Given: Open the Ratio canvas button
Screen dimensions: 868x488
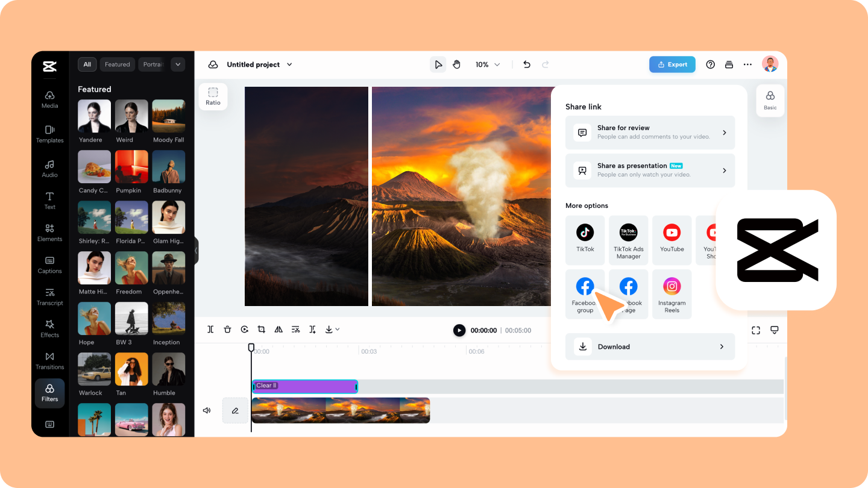Looking at the screenshot, I should pos(213,96).
